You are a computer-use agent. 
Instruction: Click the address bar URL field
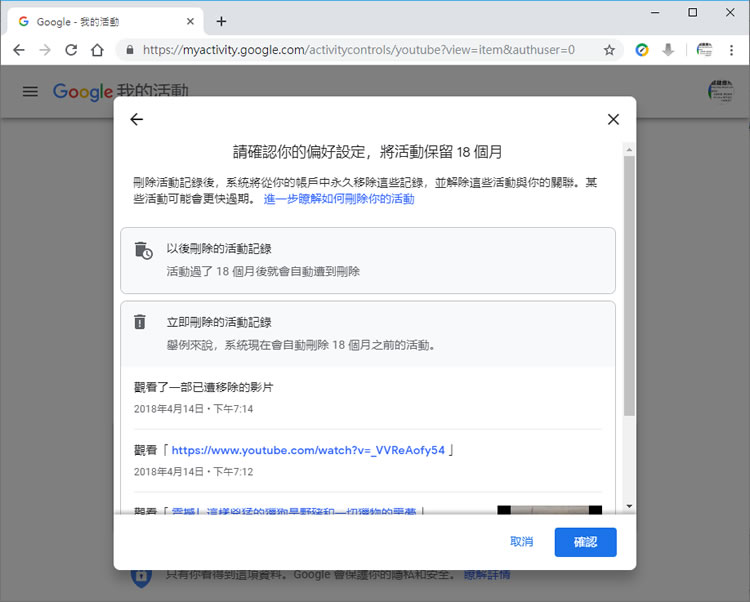coord(359,50)
